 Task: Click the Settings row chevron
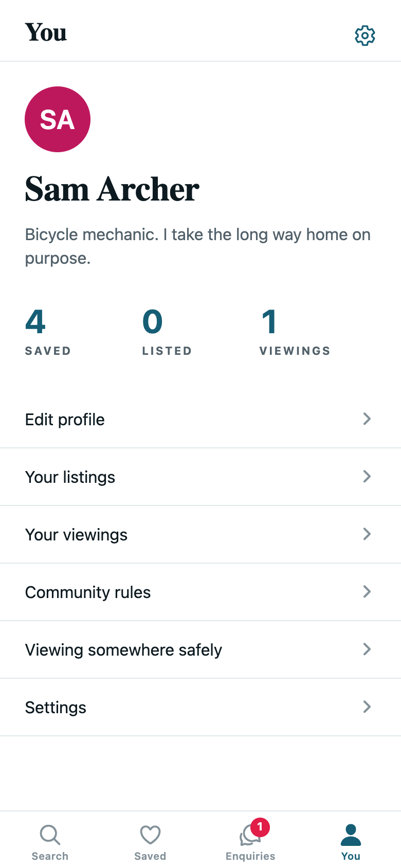[x=367, y=707]
